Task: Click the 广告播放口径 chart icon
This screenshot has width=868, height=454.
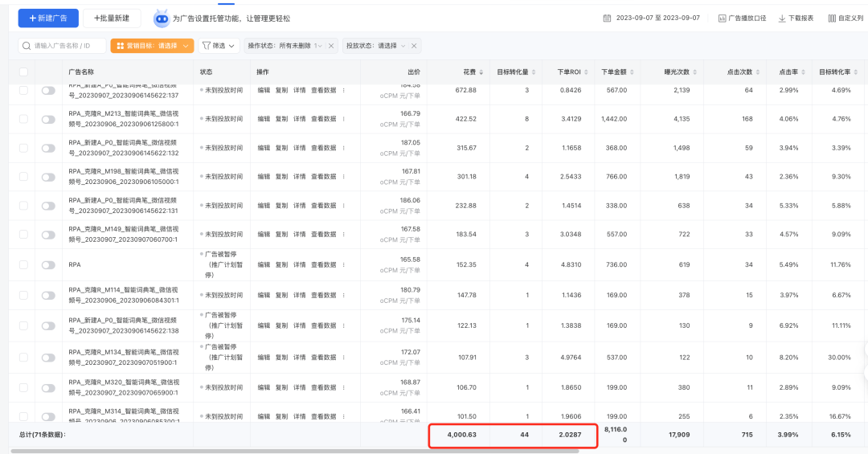Action: [722, 18]
